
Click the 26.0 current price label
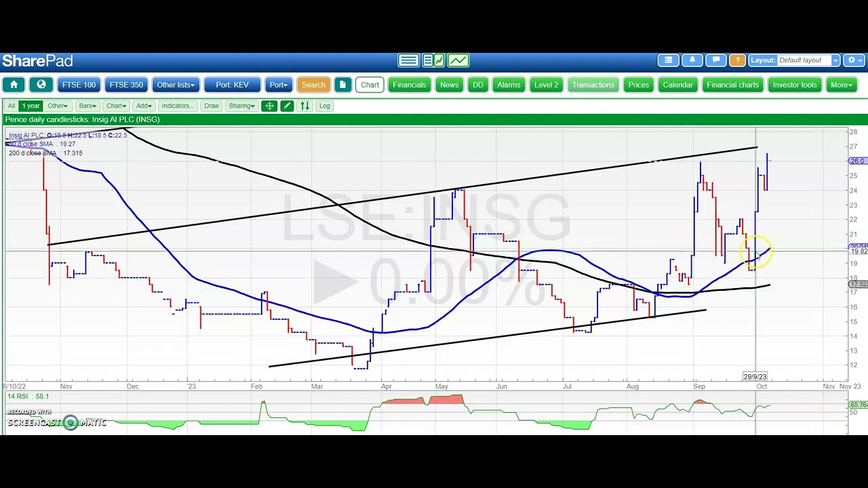(857, 161)
